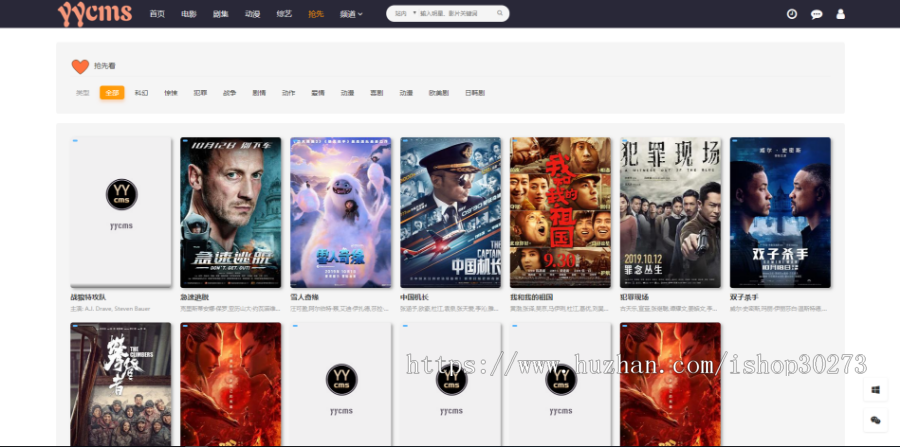This screenshot has height=447, width=900.
Task: Click the 中国机长 title text
Action: click(414, 297)
